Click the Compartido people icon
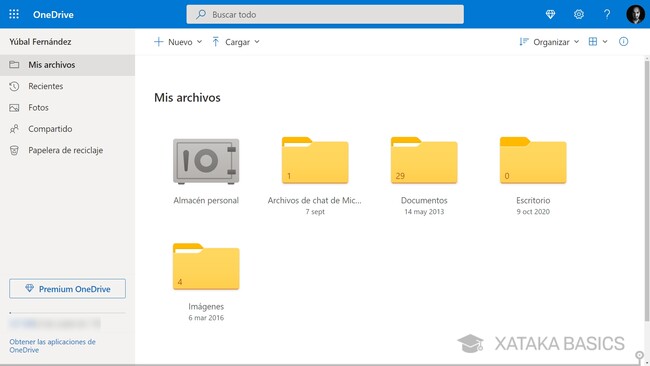 click(14, 129)
